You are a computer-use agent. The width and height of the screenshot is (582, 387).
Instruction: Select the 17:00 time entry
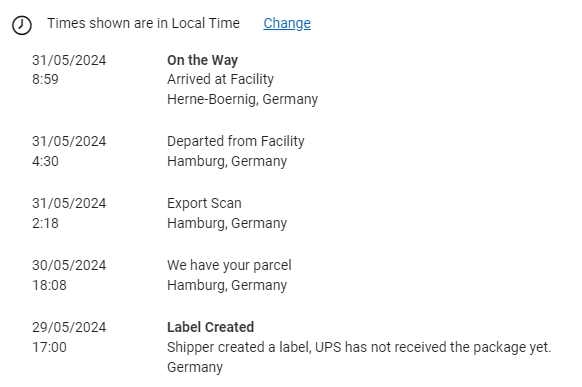49,347
